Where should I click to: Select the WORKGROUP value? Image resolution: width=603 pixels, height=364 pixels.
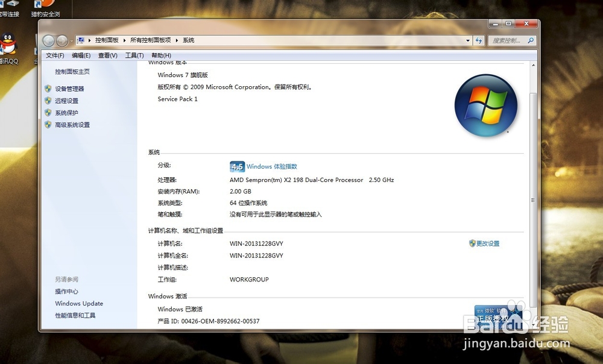[x=249, y=280]
